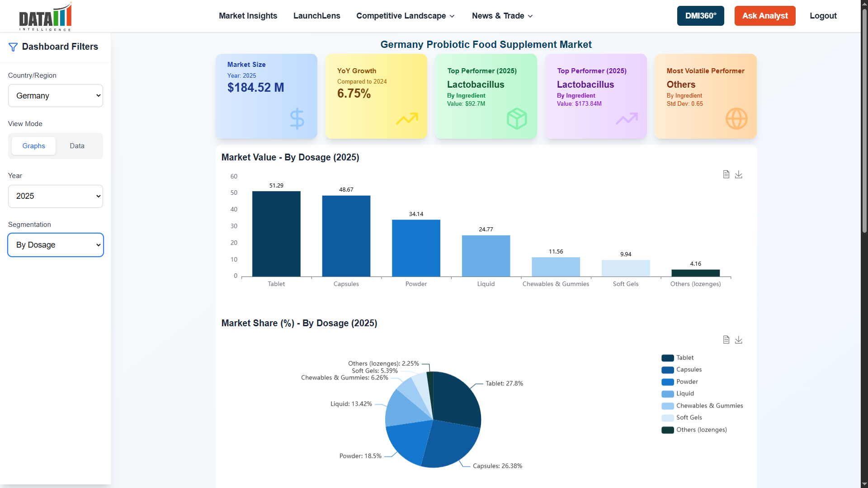
Task: Open the Segmentation dropdown set to By Dosage
Action: tap(55, 245)
